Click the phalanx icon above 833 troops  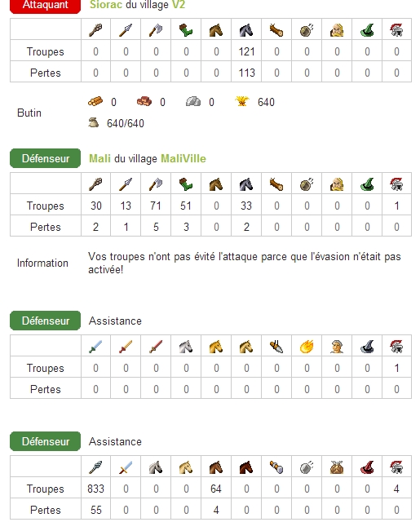[95, 467]
